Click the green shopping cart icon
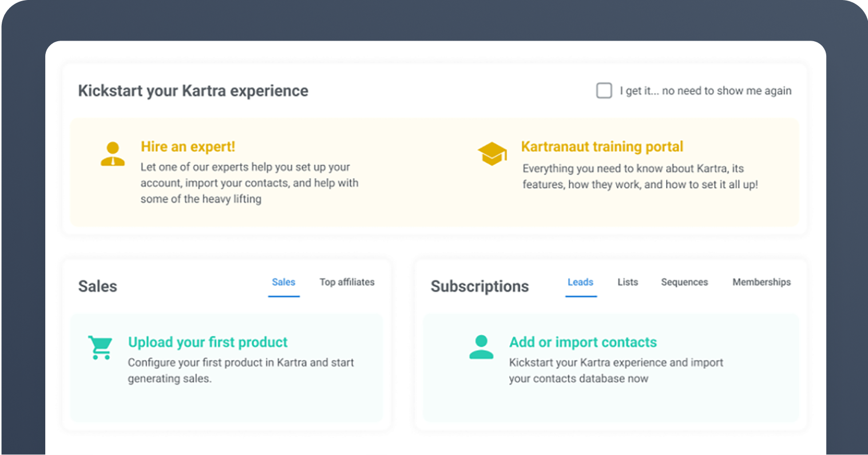The height and width of the screenshot is (455, 868). (x=100, y=347)
